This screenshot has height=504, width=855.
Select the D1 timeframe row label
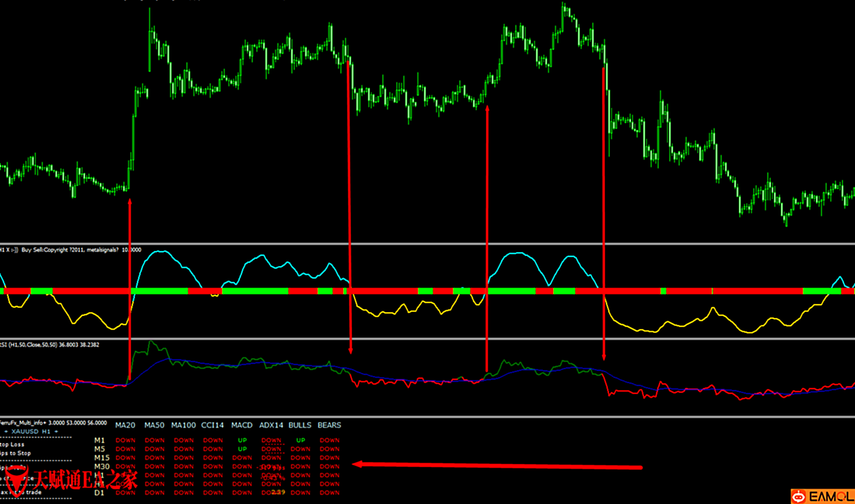[99, 493]
